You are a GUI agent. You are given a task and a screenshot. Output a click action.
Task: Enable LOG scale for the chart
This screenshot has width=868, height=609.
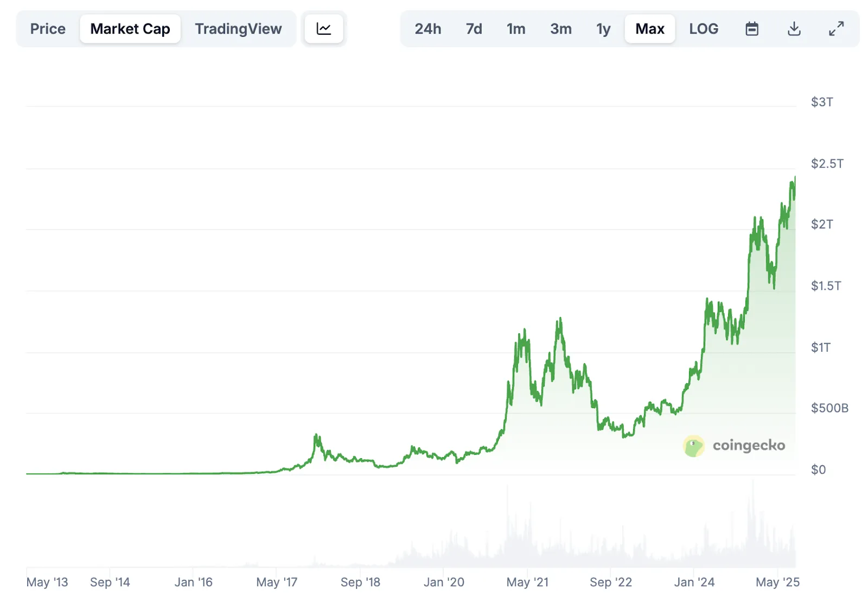(x=704, y=29)
